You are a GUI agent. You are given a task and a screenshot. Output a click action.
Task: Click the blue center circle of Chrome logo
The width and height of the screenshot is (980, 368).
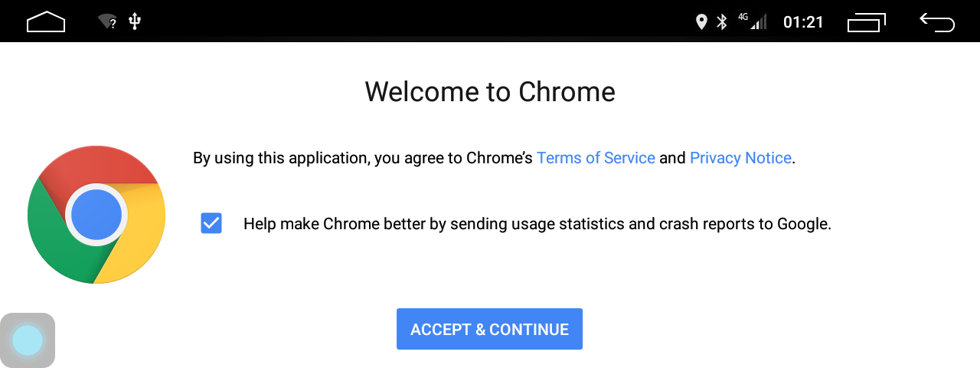[96, 215]
